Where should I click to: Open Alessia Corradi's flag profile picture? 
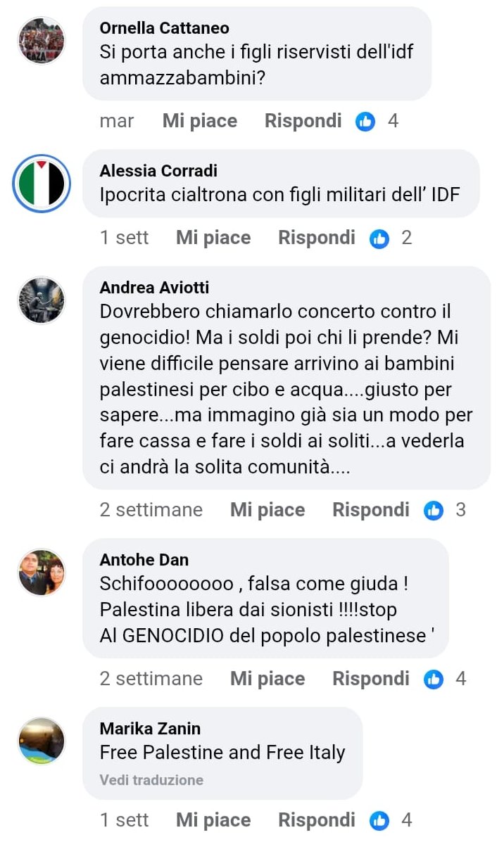42,184
